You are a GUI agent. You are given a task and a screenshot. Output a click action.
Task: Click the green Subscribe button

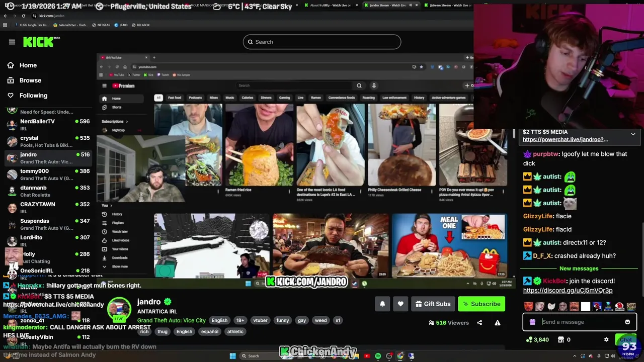[481, 304]
